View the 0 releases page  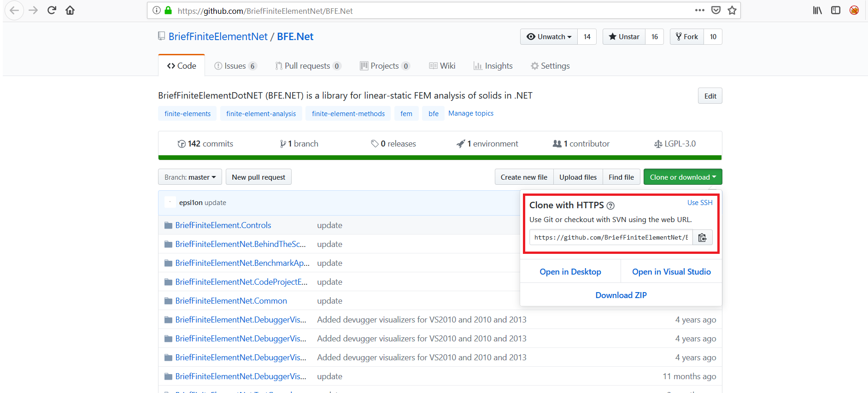[393, 144]
